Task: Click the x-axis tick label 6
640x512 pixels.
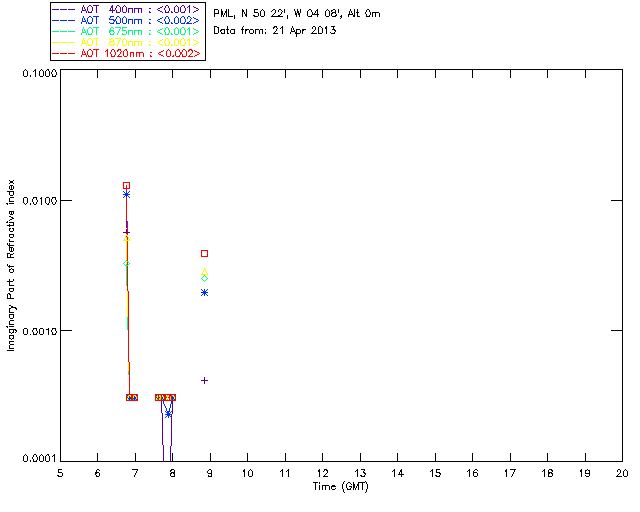Action: (98, 473)
